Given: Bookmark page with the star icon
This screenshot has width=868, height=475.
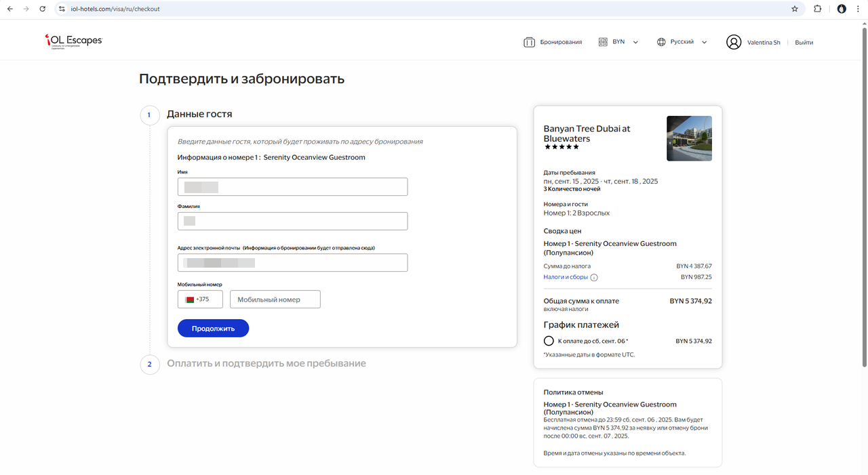Looking at the screenshot, I should [x=795, y=9].
